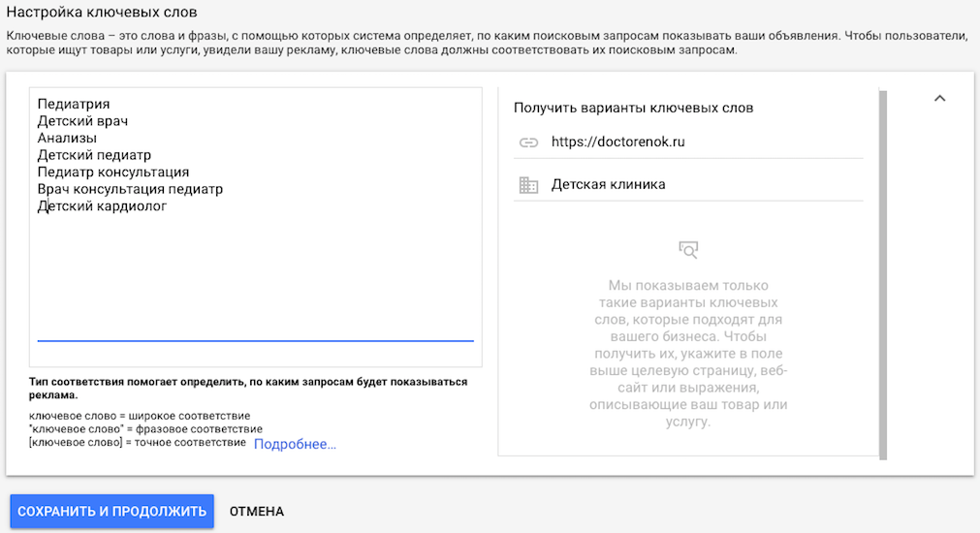Viewport: 980px width, 533px height.
Task: Collapse the keyword settings section chevron
Action: (939, 98)
